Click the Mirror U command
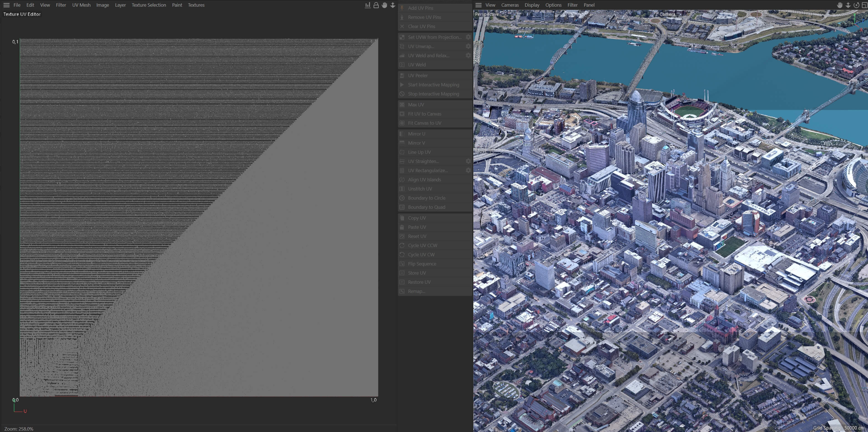868x432 pixels. [435, 134]
